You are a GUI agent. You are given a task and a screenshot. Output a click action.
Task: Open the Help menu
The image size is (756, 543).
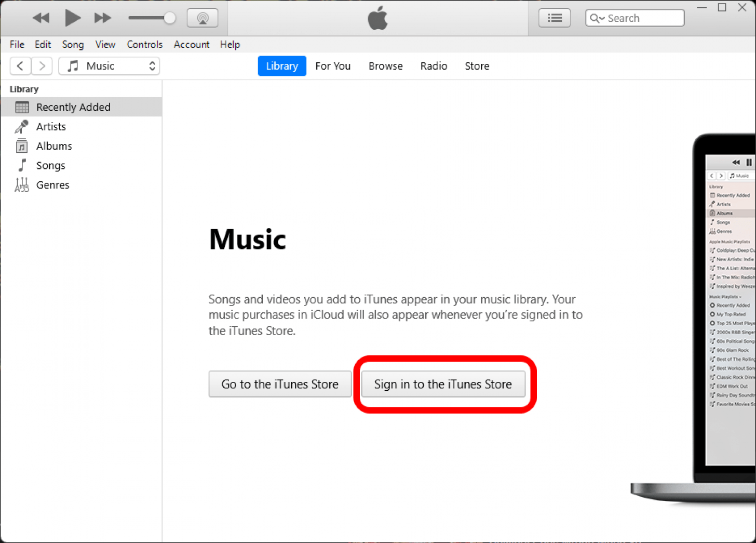click(230, 45)
